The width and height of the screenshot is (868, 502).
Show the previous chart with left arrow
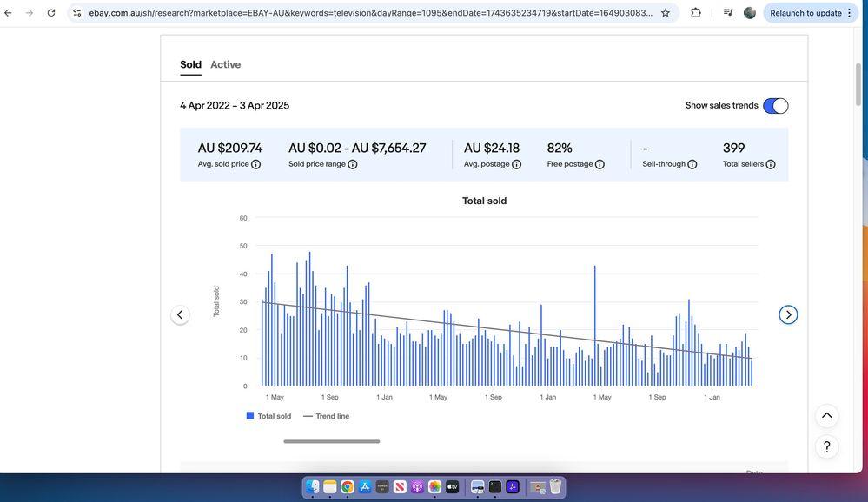tap(180, 315)
